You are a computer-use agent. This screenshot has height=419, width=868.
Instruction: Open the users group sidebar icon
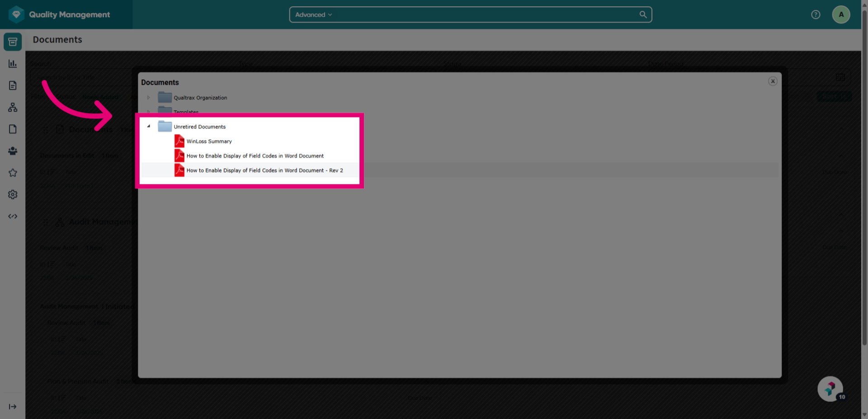(13, 151)
